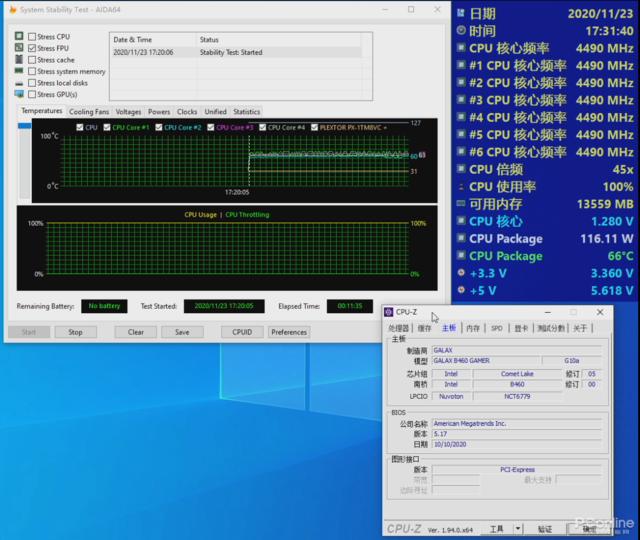This screenshot has height=540, width=640.
Task: Click the Stress GPU monitor icon
Action: (x=19, y=94)
